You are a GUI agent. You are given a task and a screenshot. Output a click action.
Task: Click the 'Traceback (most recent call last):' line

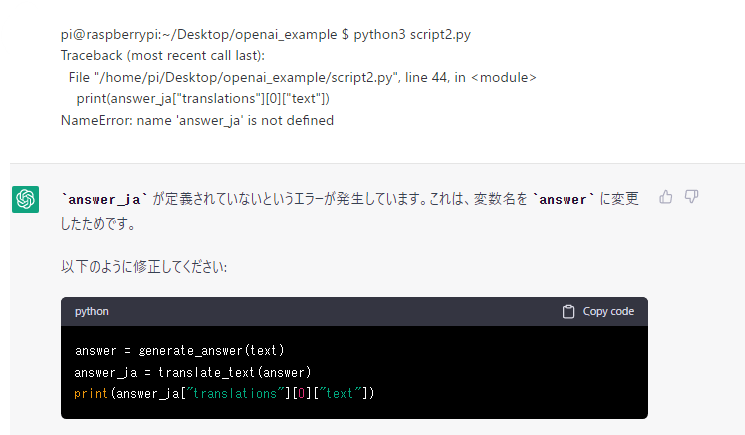[x=162, y=56]
